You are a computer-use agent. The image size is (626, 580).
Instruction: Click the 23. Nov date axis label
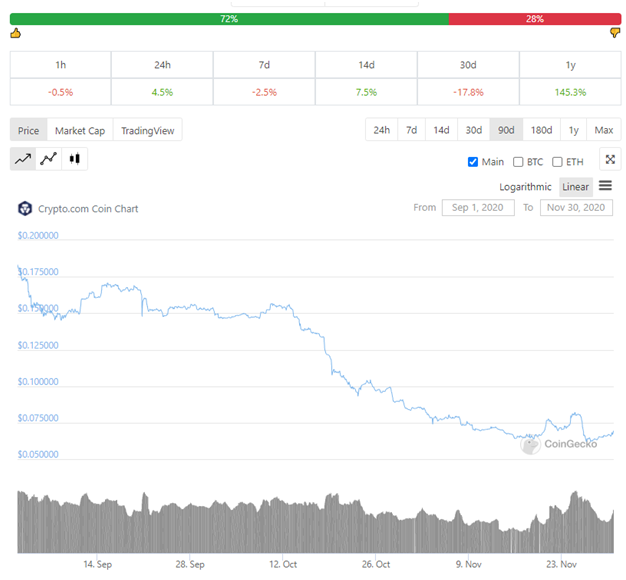point(561,564)
